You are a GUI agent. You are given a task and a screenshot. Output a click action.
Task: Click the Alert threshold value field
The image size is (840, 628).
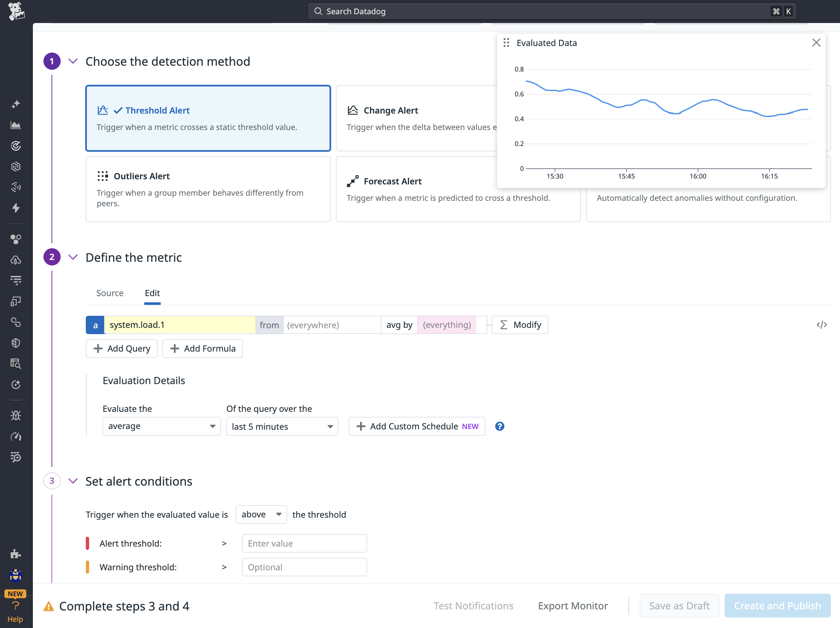305,544
